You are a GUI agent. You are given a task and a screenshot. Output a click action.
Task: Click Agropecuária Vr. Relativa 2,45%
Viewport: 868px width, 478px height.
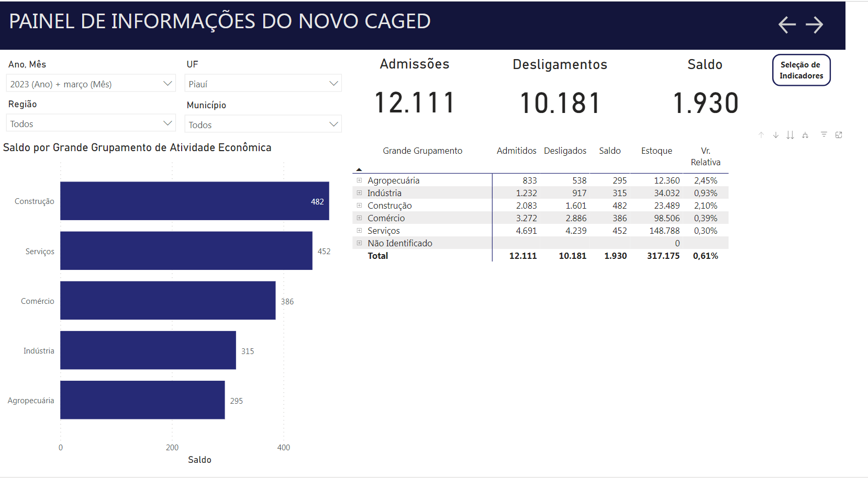[x=706, y=180]
